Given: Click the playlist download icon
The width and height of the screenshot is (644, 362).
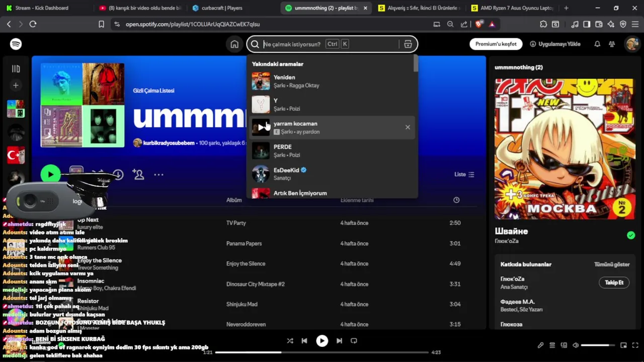Looking at the screenshot, I should 118,174.
